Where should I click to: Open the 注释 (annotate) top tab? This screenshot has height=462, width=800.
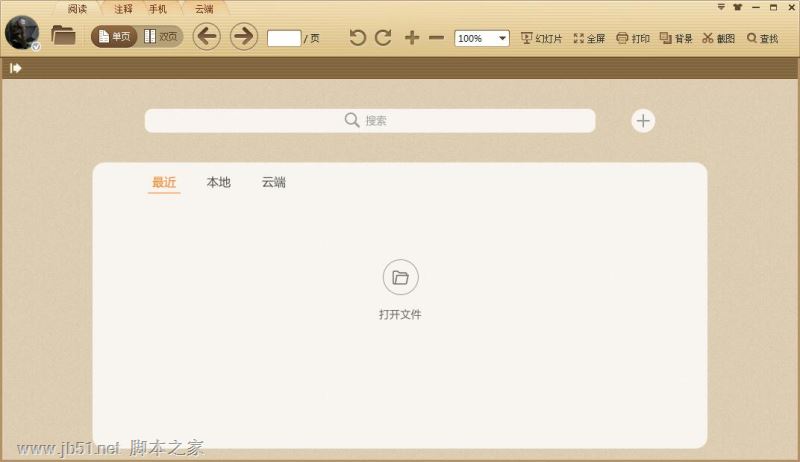click(123, 9)
